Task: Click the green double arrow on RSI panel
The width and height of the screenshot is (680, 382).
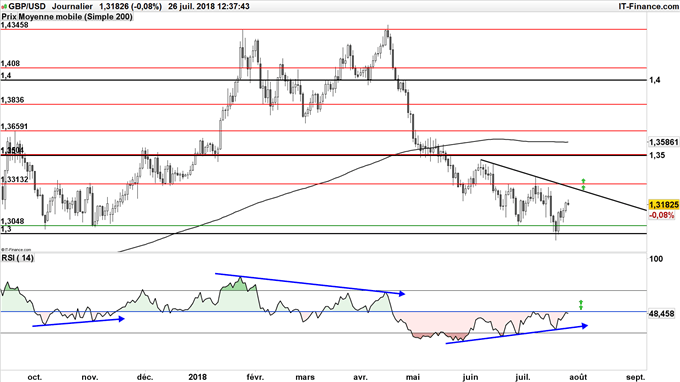Action: point(581,305)
